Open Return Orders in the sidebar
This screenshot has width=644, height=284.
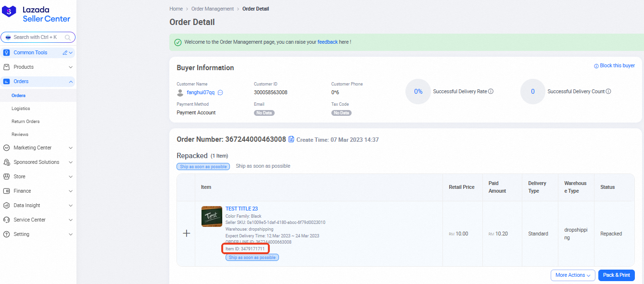coord(25,122)
